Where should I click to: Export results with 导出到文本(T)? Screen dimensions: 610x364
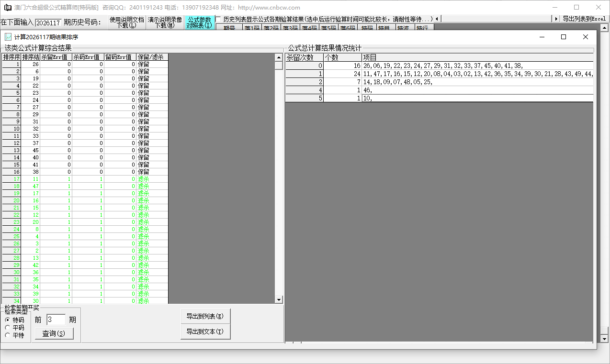205,332
